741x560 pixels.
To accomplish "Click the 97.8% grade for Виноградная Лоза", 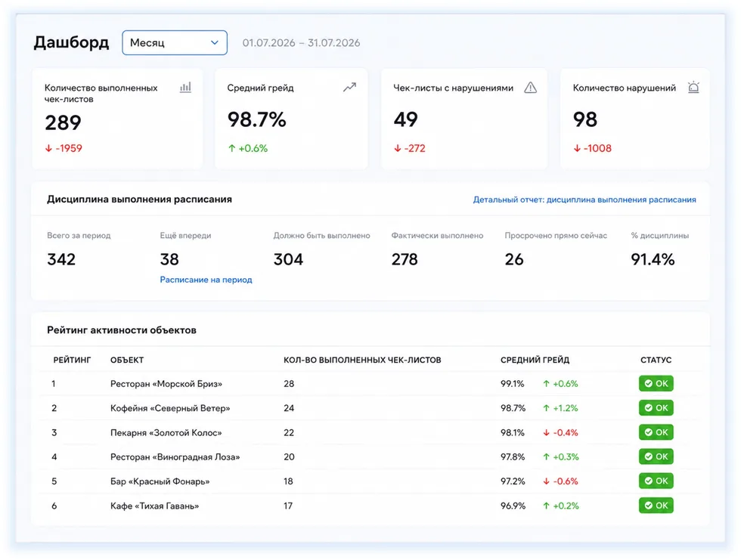I will tap(513, 457).
